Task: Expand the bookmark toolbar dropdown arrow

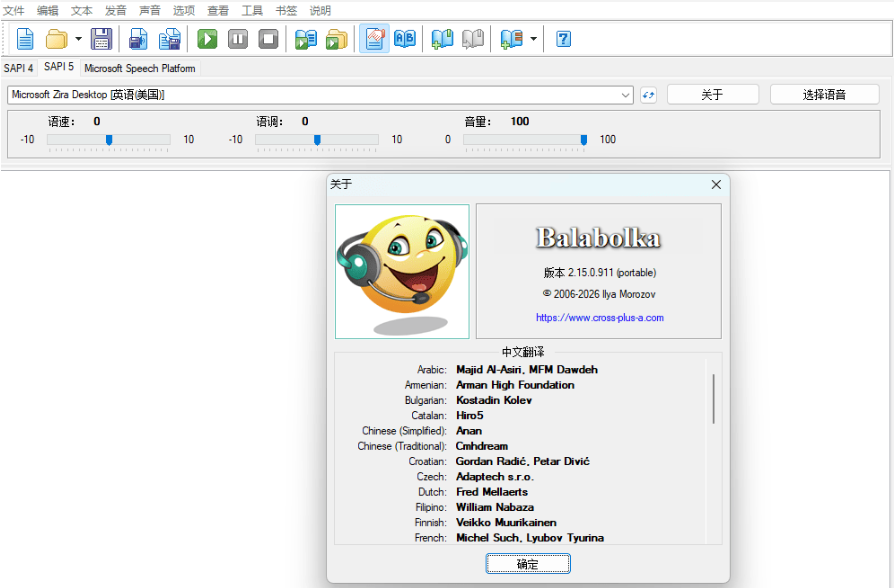Action: (x=534, y=39)
